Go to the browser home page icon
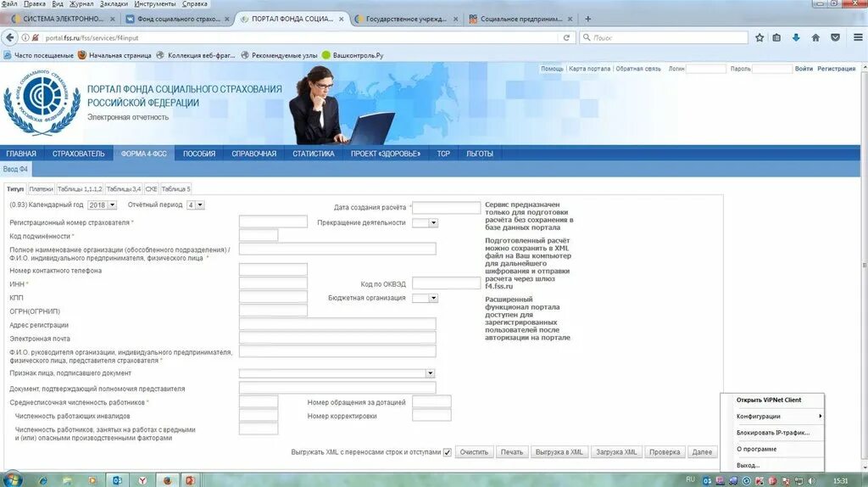The image size is (868, 487). [815, 37]
